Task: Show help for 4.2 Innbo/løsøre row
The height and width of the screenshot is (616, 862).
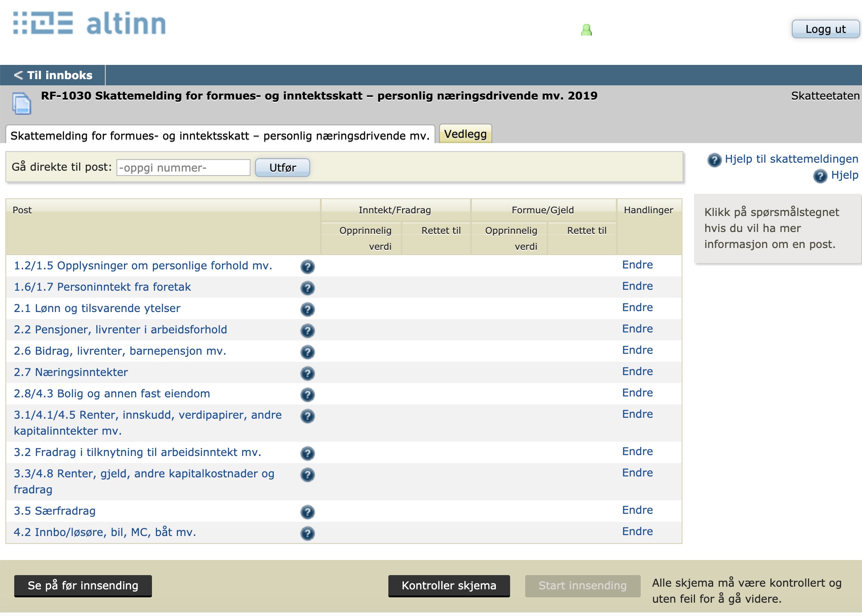Action: pyautogui.click(x=307, y=533)
